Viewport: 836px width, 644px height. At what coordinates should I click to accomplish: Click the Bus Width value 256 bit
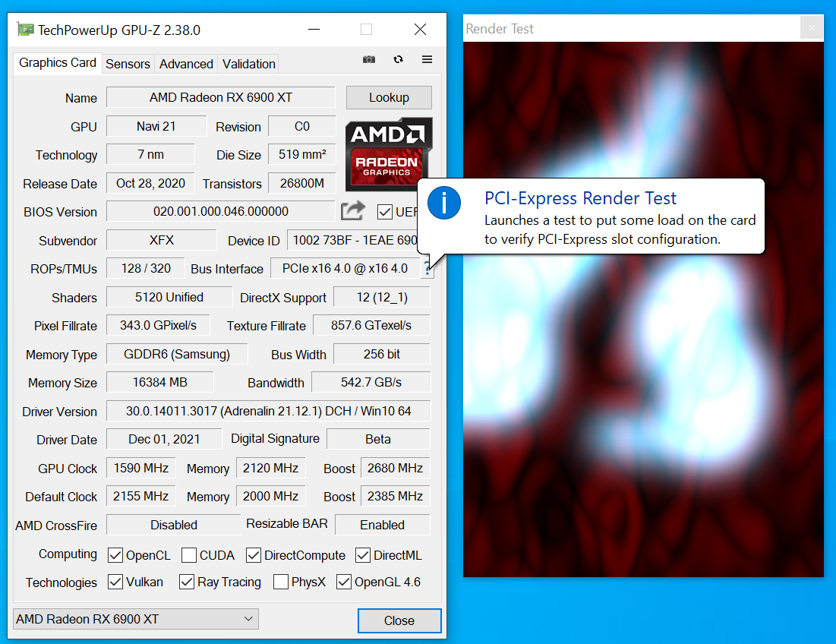pyautogui.click(x=382, y=355)
